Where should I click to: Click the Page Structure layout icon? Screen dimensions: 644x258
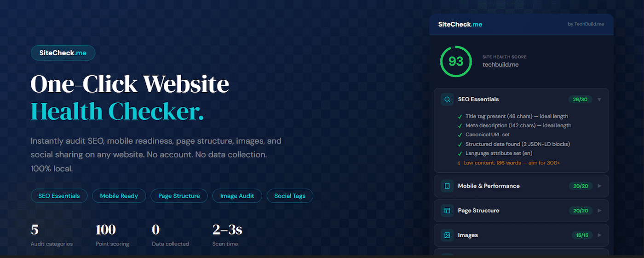tap(447, 211)
